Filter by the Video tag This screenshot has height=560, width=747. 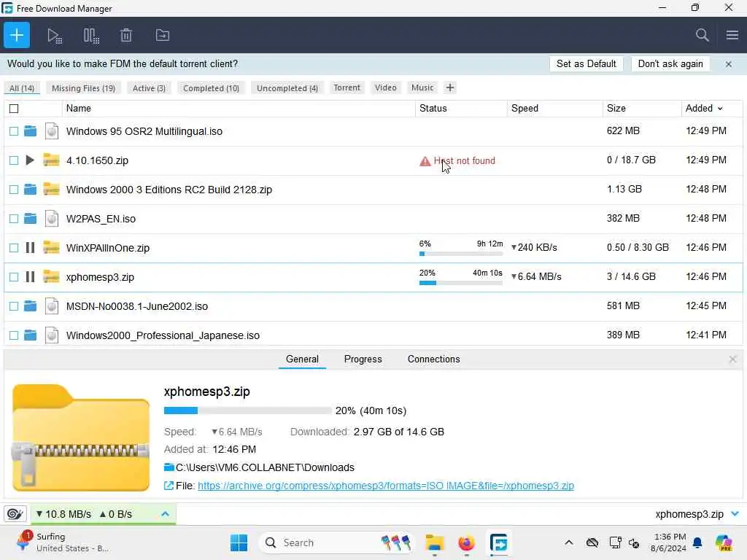385,87
